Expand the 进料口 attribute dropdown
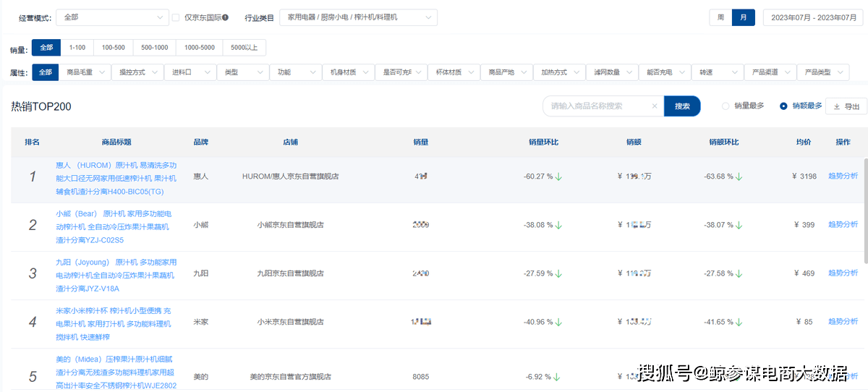Image resolution: width=868 pixels, height=392 pixels. (191, 72)
